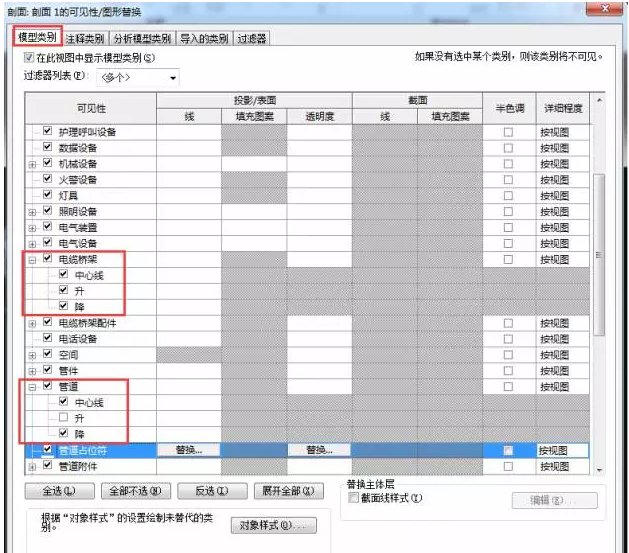Enable the 升 checkbox under 管道
The width and height of the screenshot is (629, 553).
[x=64, y=418]
